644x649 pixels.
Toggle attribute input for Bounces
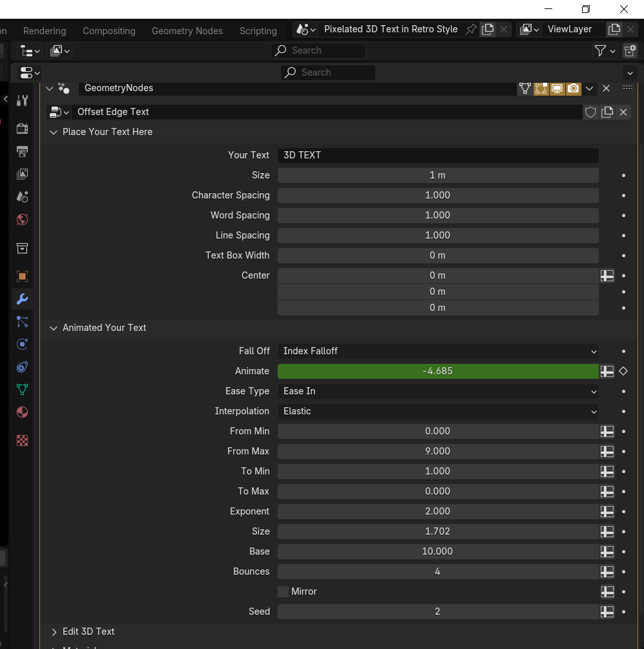click(607, 571)
